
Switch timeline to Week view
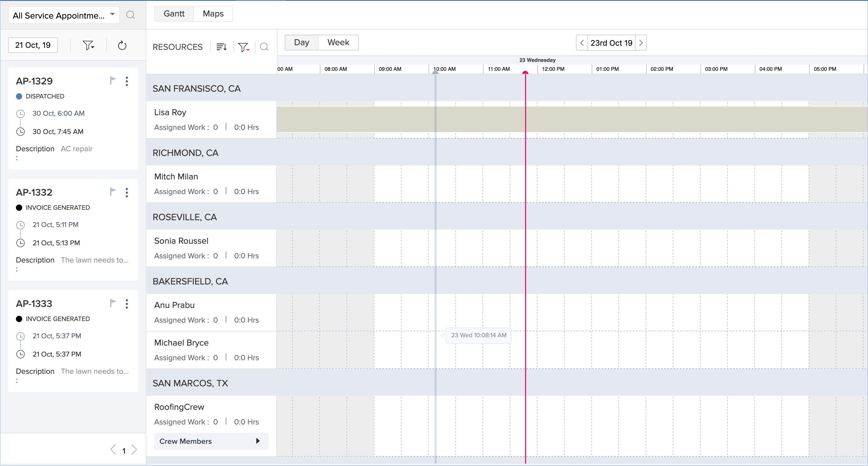point(338,43)
